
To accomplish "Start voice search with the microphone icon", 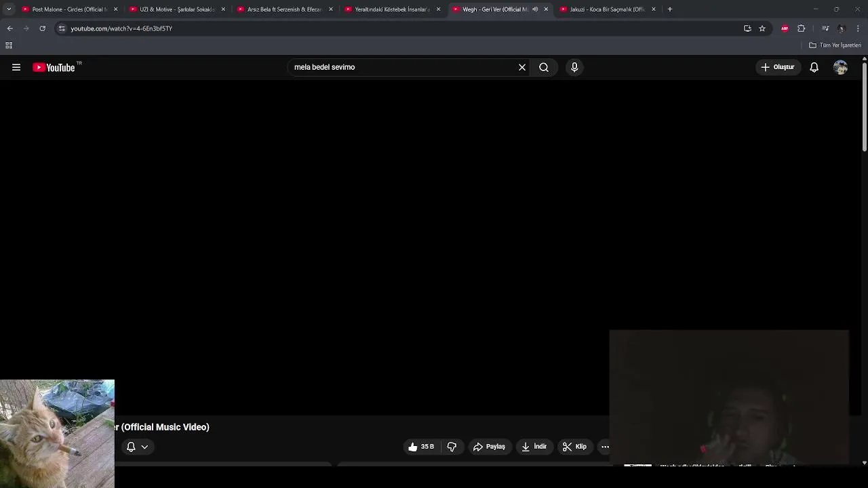I will 574,67.
